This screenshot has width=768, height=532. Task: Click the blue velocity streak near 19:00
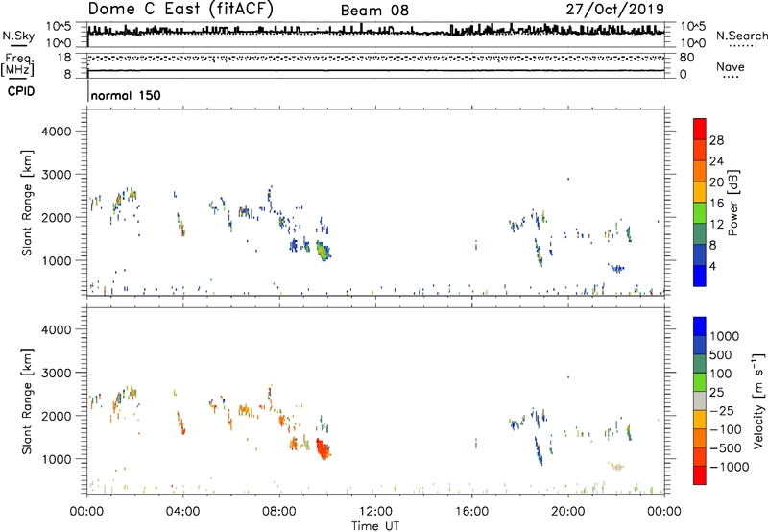coord(539,450)
